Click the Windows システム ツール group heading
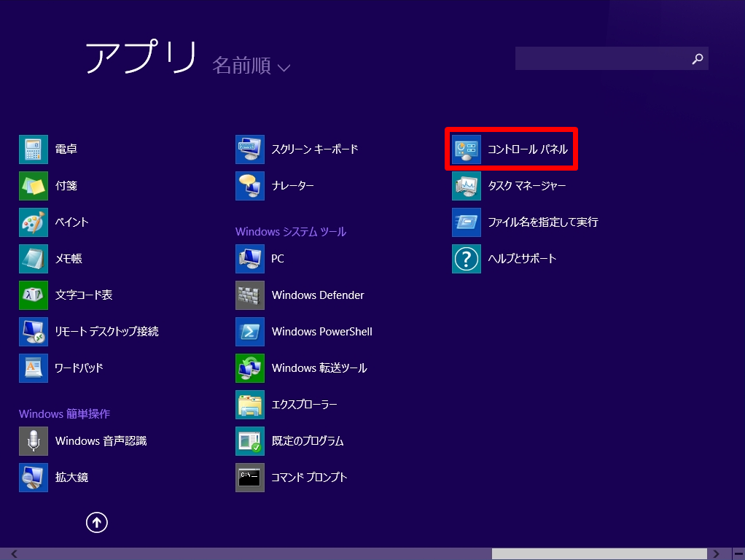Screen dimensions: 745x560 (x=291, y=232)
